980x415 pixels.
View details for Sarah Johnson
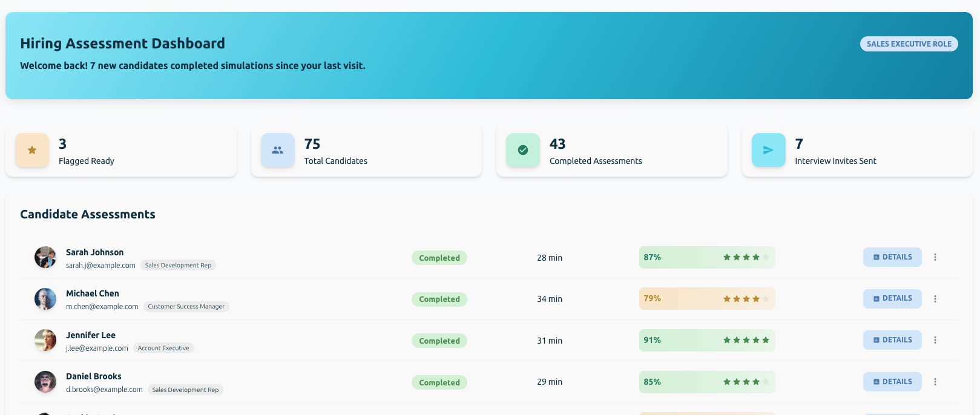point(892,257)
